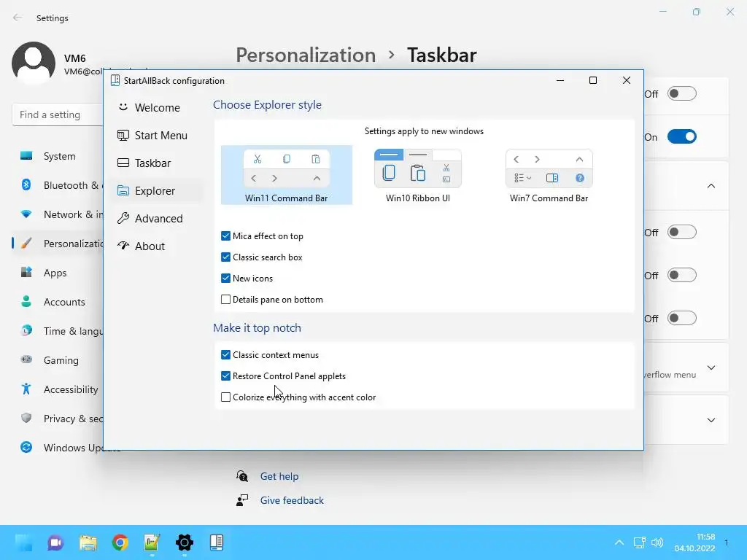Toggle Classic search box checkbox
Screen dimensions: 747x560
(226, 257)
